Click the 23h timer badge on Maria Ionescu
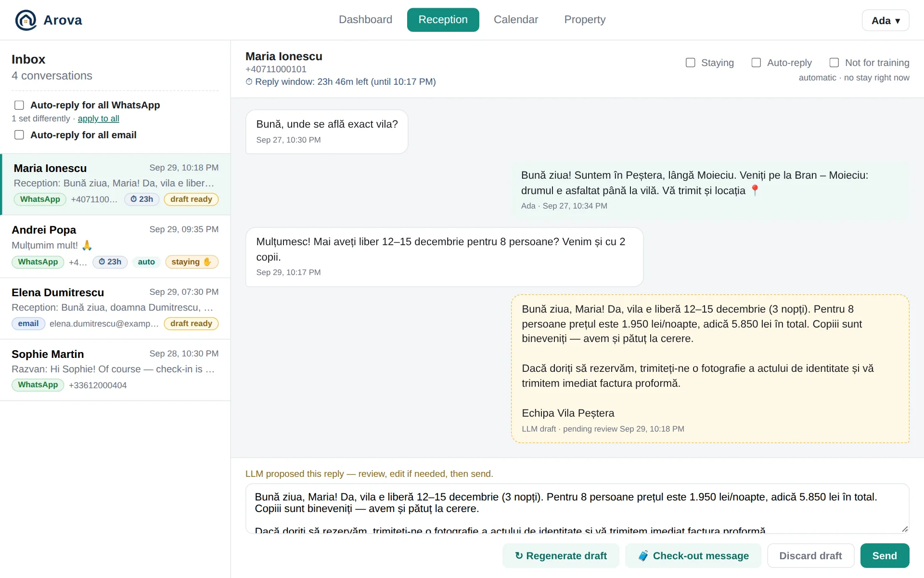Image resolution: width=924 pixels, height=578 pixels. tap(142, 199)
